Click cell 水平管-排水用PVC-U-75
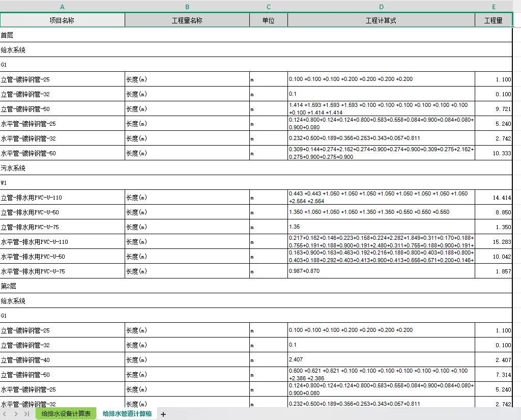 (x=62, y=271)
